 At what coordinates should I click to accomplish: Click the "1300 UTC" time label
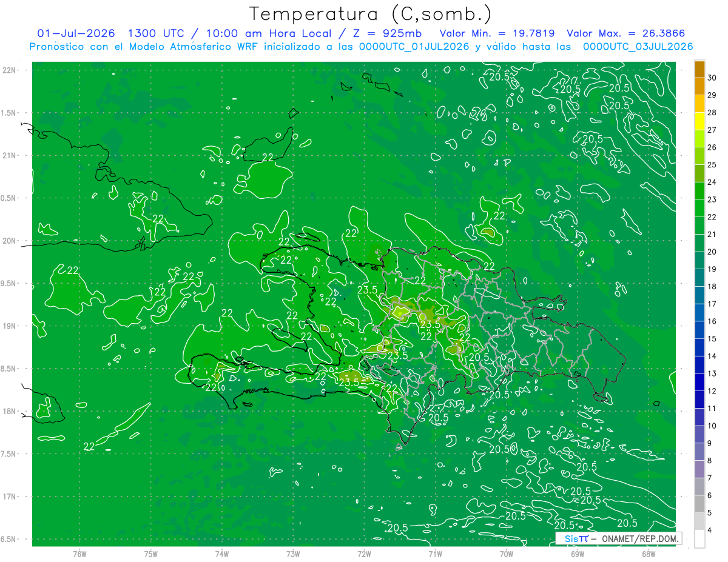157,33
